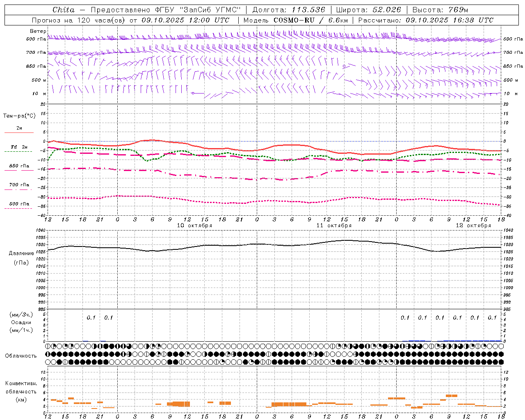Click the station name Chita in the header

point(64,10)
